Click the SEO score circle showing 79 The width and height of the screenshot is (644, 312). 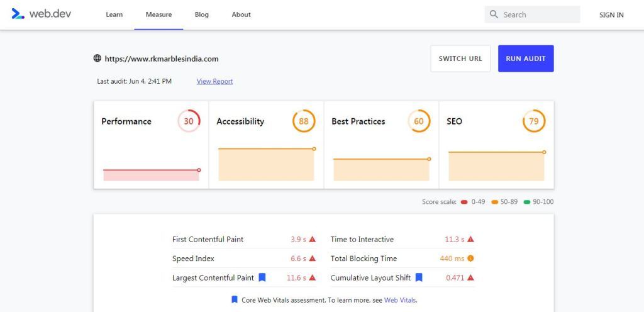pyautogui.click(x=534, y=121)
